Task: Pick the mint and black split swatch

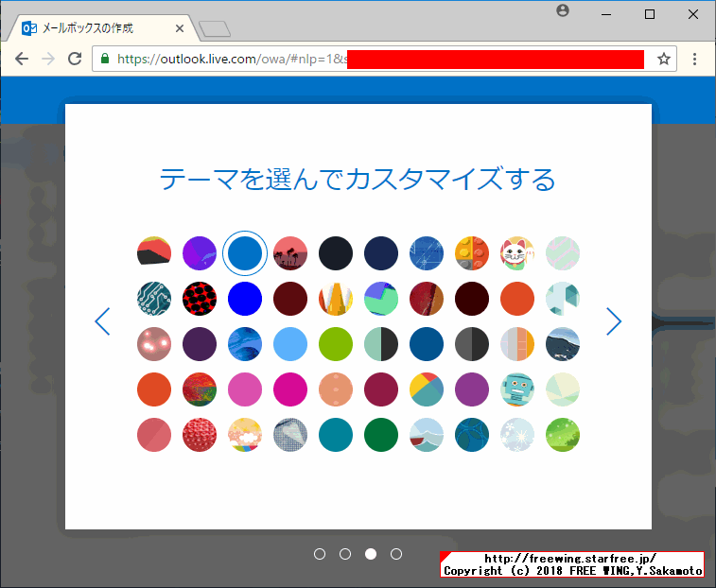Action: point(381,344)
